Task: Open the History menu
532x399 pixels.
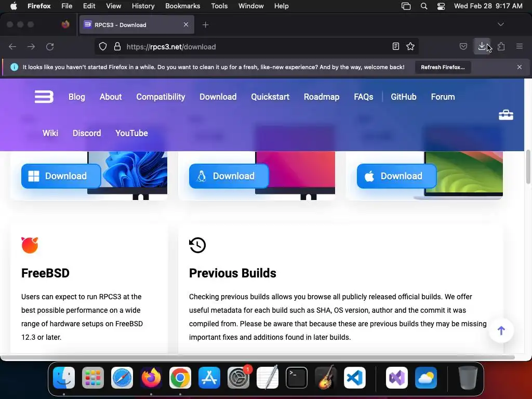Action: (143, 6)
